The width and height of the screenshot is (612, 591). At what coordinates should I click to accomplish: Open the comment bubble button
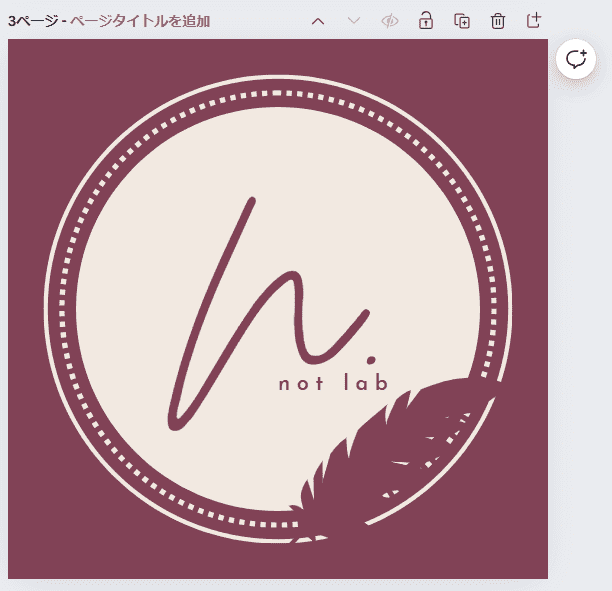click(576, 60)
